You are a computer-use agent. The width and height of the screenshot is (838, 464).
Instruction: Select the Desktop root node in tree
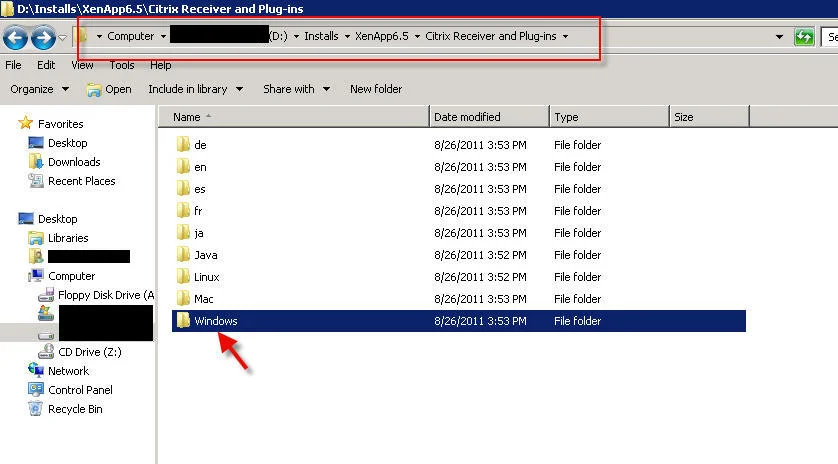click(x=57, y=219)
